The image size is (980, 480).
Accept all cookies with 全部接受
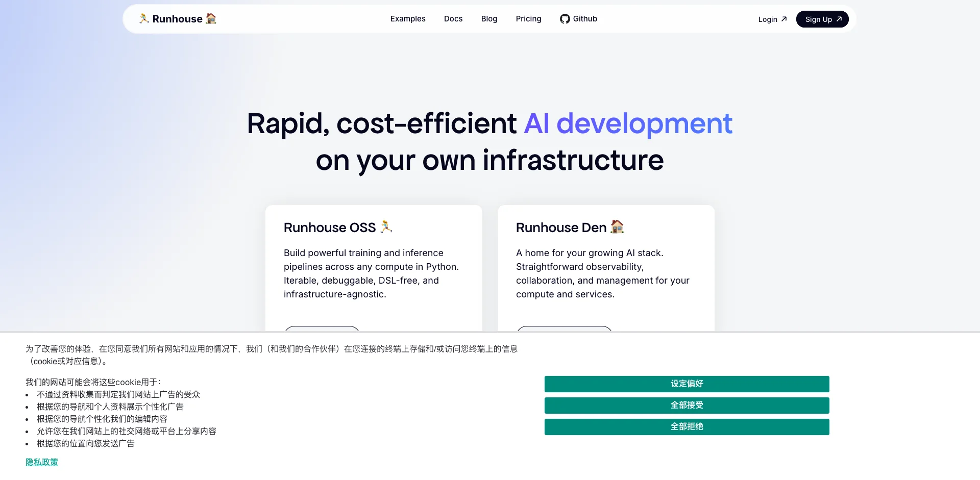point(687,406)
